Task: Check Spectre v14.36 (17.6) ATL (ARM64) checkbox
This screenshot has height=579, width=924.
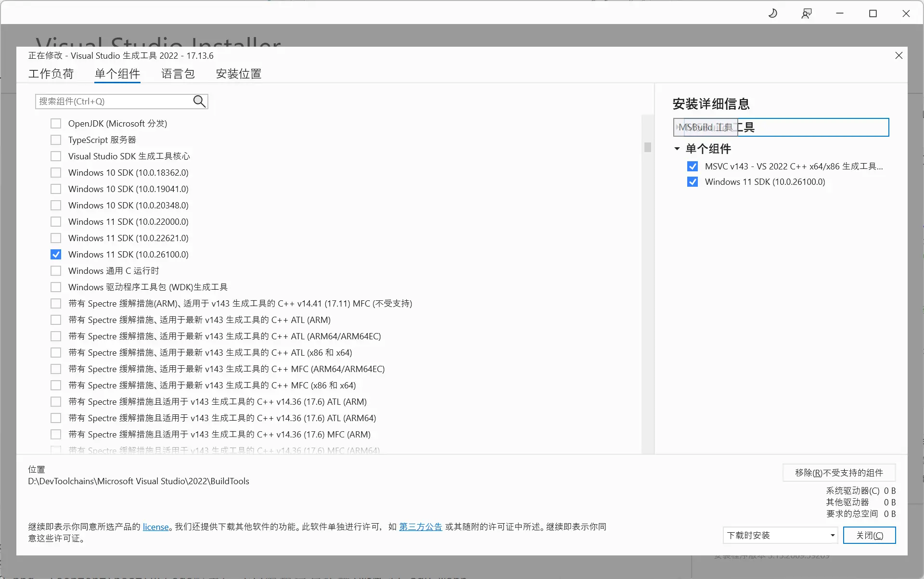Action: coord(56,418)
